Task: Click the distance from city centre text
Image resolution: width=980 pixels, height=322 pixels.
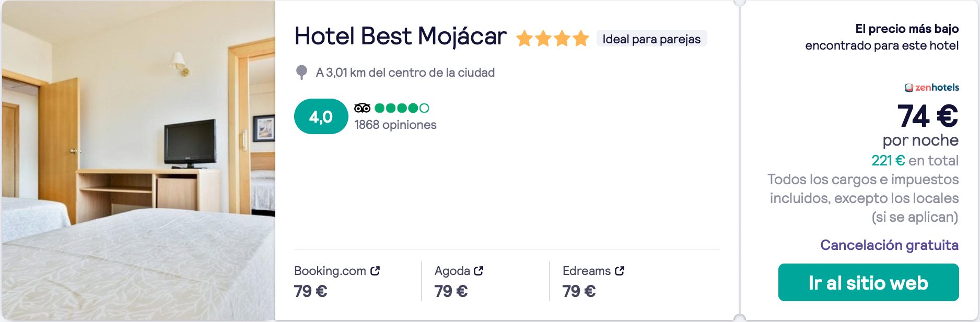Action: coord(405,73)
